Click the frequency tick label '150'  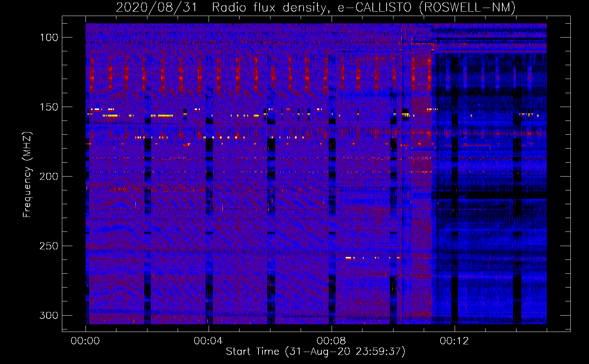tap(49, 107)
